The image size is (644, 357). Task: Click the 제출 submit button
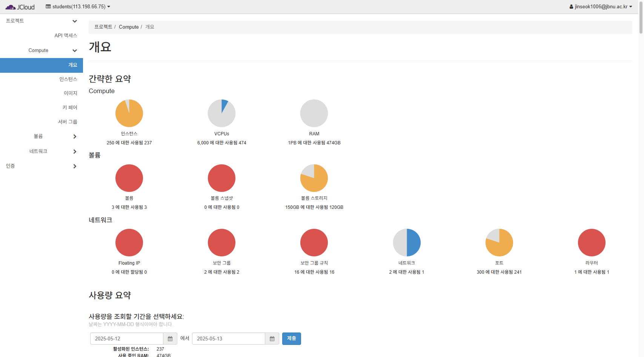(291, 339)
